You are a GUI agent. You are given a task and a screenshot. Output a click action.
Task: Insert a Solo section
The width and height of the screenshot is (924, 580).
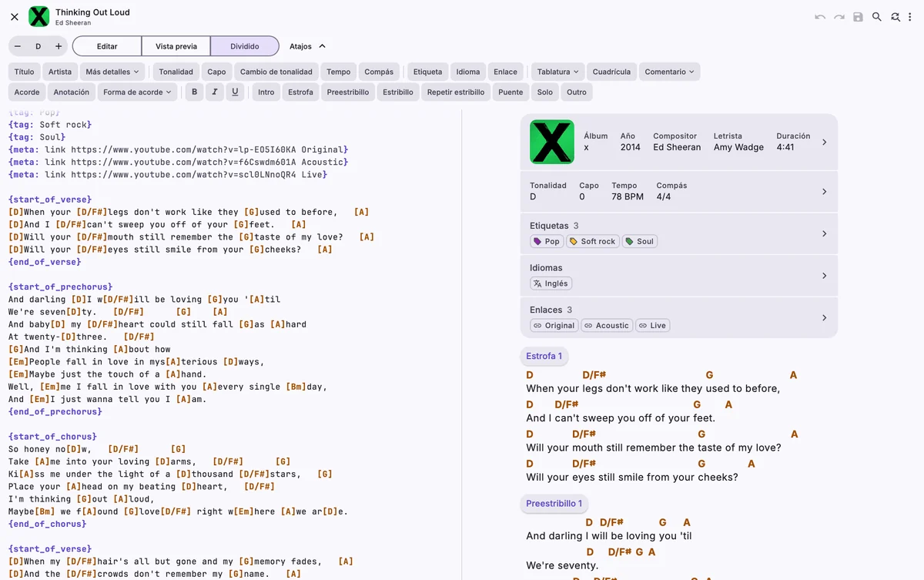tap(545, 92)
